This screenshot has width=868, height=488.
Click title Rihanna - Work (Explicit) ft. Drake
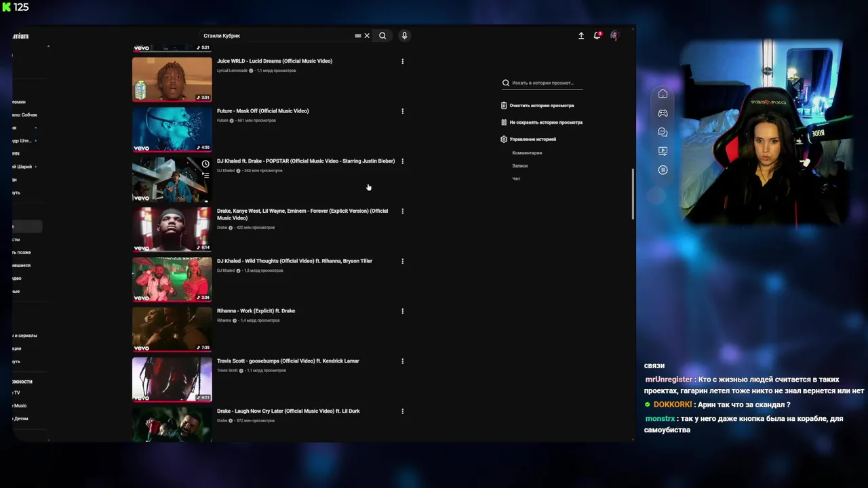256,311
